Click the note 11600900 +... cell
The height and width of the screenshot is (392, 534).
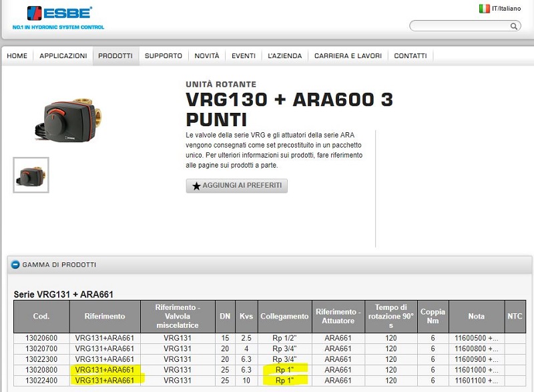tap(477, 359)
